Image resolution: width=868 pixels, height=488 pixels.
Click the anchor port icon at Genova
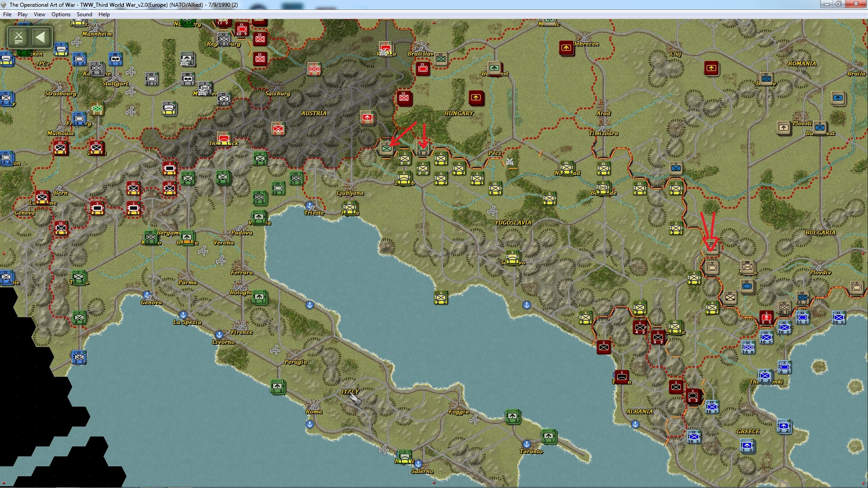(146, 296)
